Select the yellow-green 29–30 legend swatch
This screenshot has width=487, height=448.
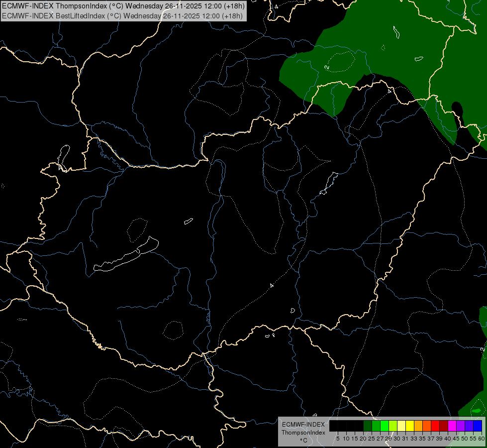tap(393, 426)
